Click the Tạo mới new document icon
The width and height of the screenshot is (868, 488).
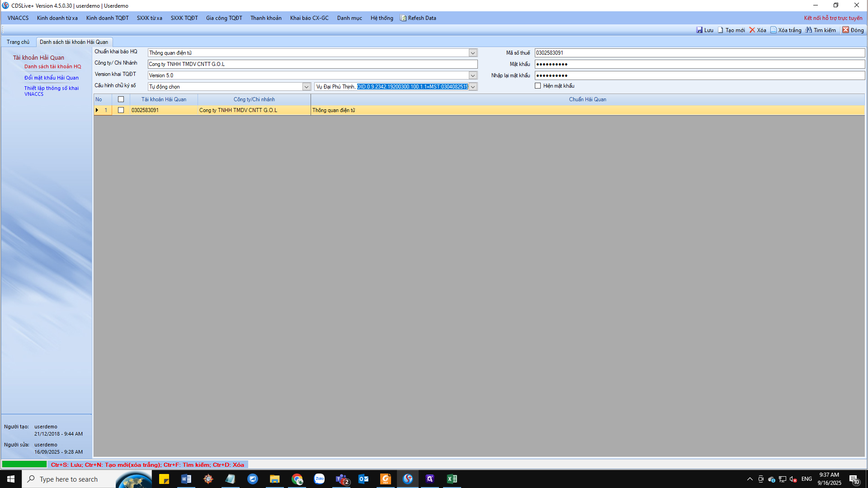721,30
